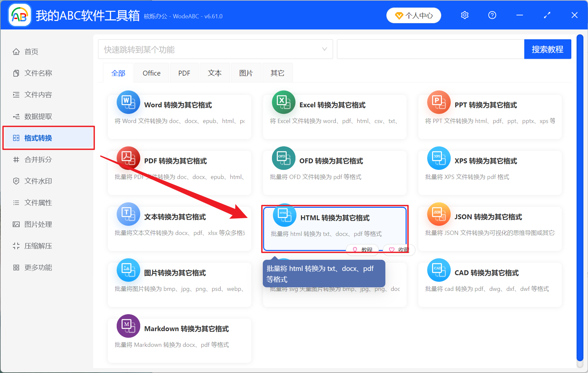Screen dimensions: 588x373
Task: Open the JSON conversion icon
Action: (x=439, y=214)
